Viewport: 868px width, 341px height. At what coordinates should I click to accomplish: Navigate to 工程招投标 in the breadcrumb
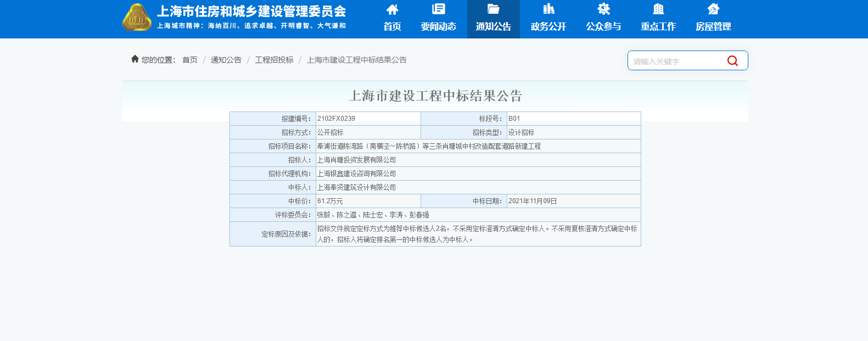(274, 60)
